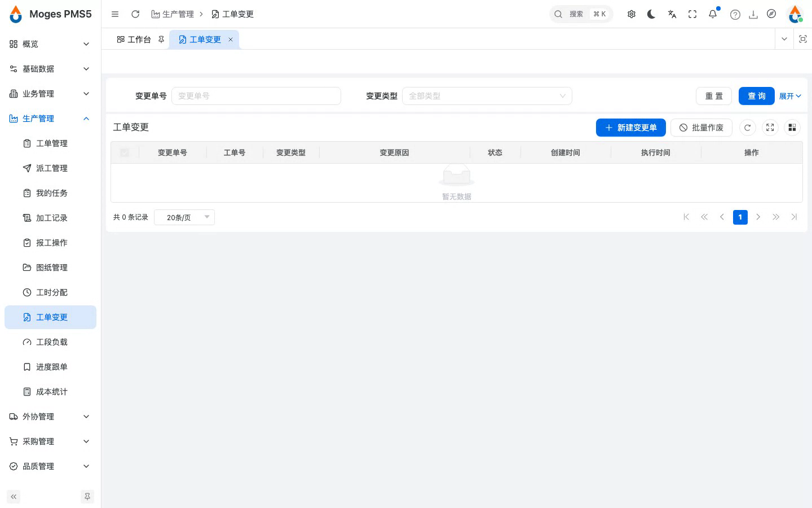Screen dimensions: 812x508
Task: Open the 变更类型 dropdown
Action: tap(487, 96)
